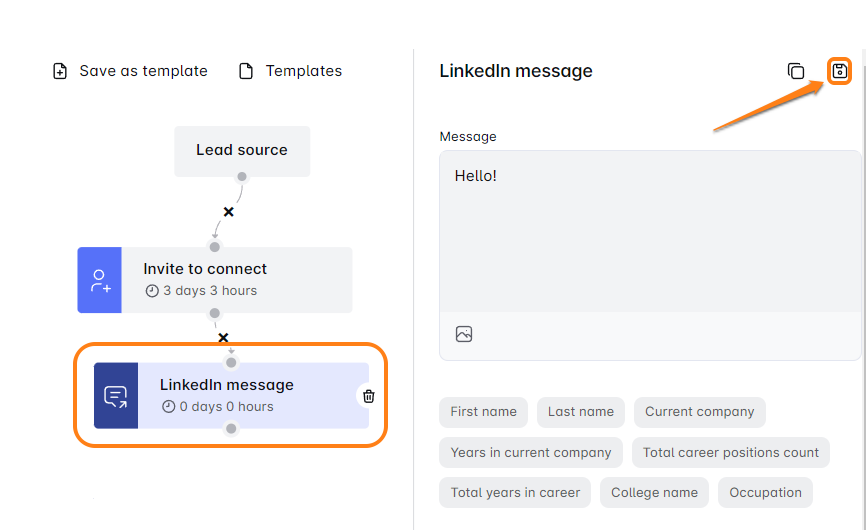This screenshot has width=866, height=530.
Task: Insert the First name variable
Action: 483,412
